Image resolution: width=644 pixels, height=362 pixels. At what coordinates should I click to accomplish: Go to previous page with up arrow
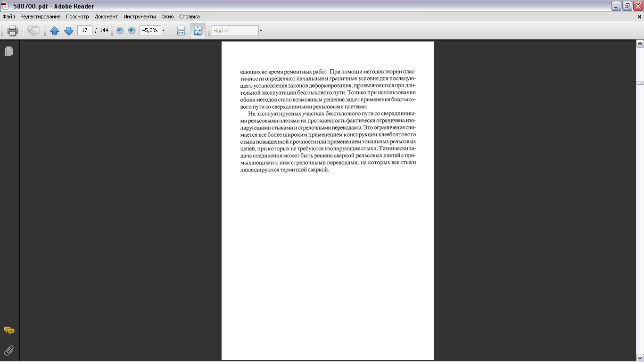(55, 31)
